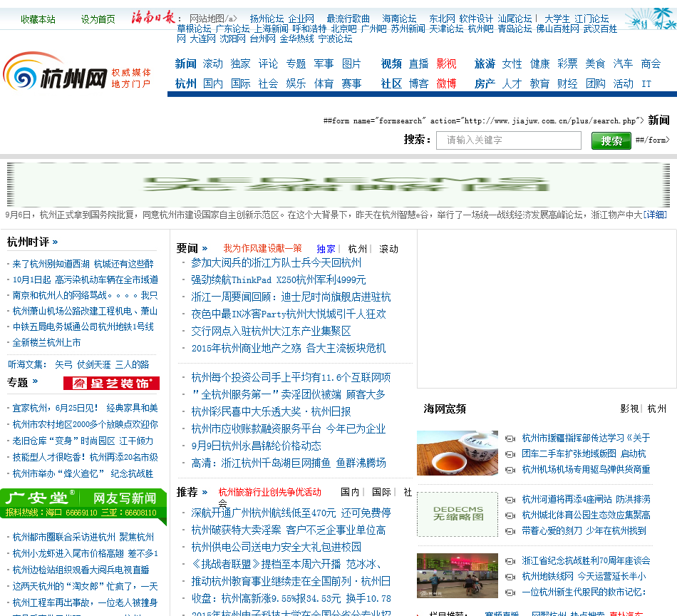Open 深航开通广州杭州航线 article
Image resolution: width=677 pixels, height=616 pixels.
tap(291, 513)
